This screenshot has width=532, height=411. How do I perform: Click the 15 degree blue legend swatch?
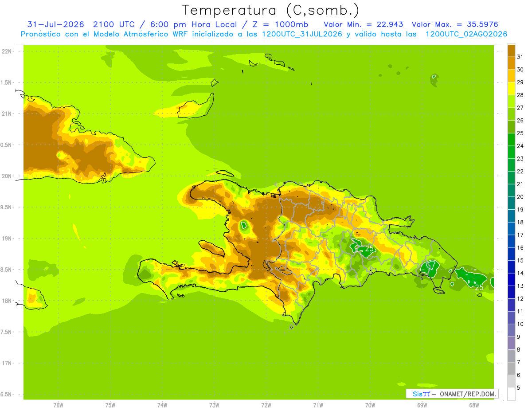(x=511, y=254)
